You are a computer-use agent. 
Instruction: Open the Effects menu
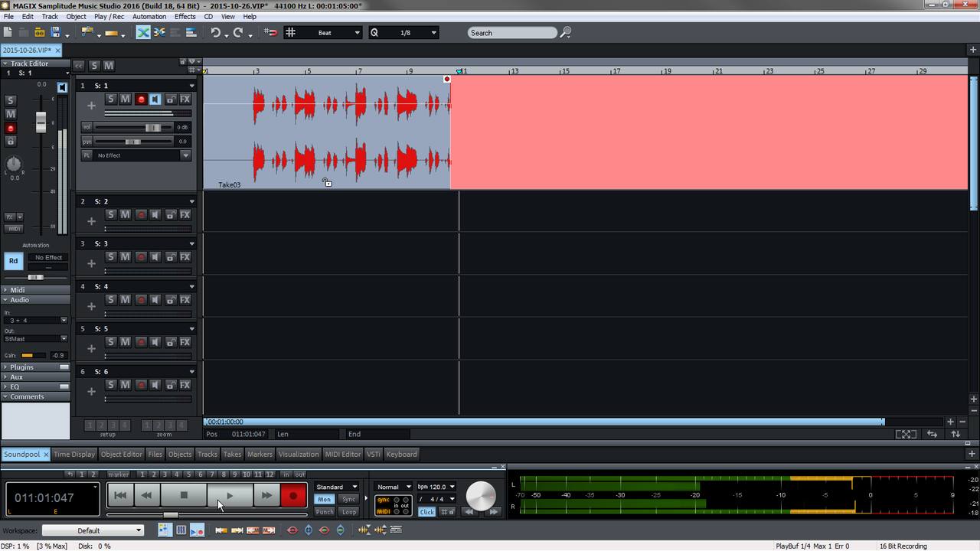(185, 16)
